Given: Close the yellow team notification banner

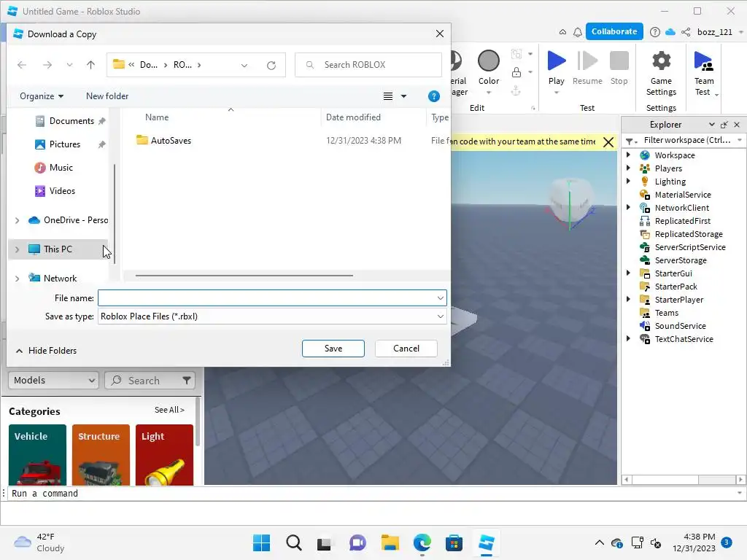Looking at the screenshot, I should click(x=608, y=142).
